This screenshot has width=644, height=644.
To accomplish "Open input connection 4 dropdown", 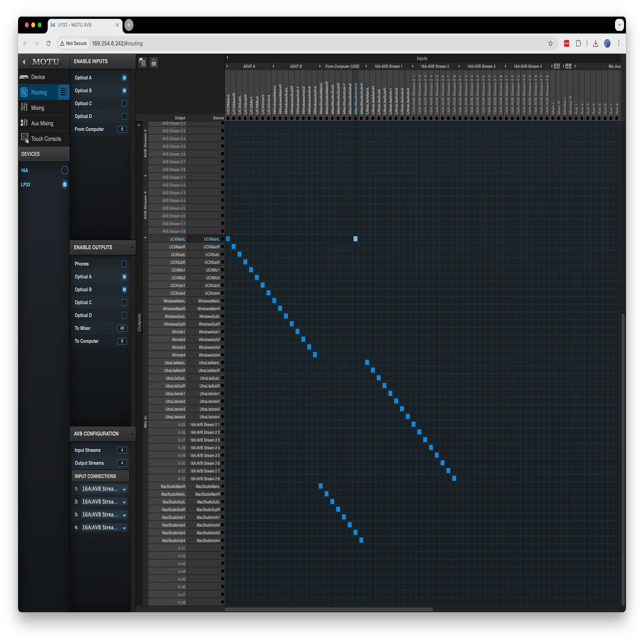I will [104, 528].
